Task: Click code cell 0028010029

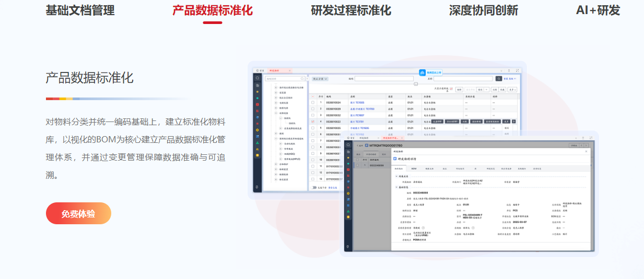Action: click(333, 109)
